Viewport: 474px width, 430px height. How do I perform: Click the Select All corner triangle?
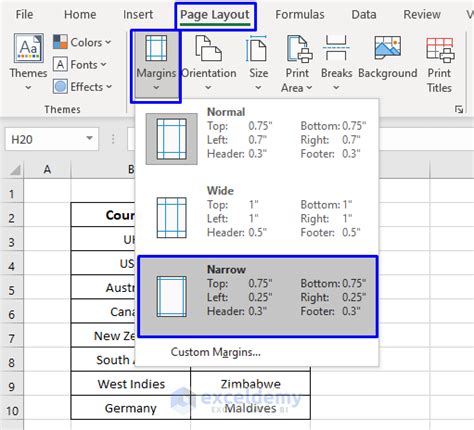click(15, 170)
